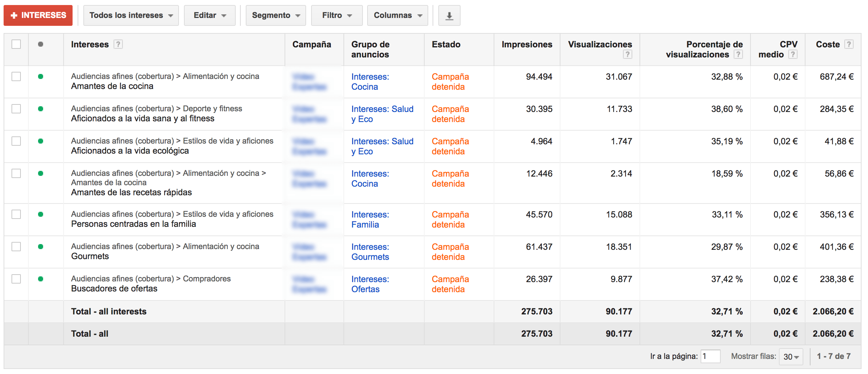Open help icon next to Intereses header
The image size is (868, 374).
pyautogui.click(x=118, y=44)
